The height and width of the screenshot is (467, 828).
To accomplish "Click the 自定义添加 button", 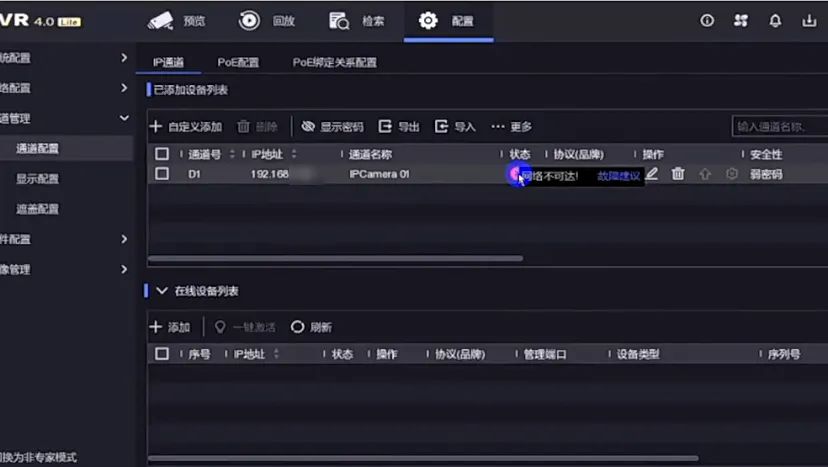I will (x=186, y=127).
